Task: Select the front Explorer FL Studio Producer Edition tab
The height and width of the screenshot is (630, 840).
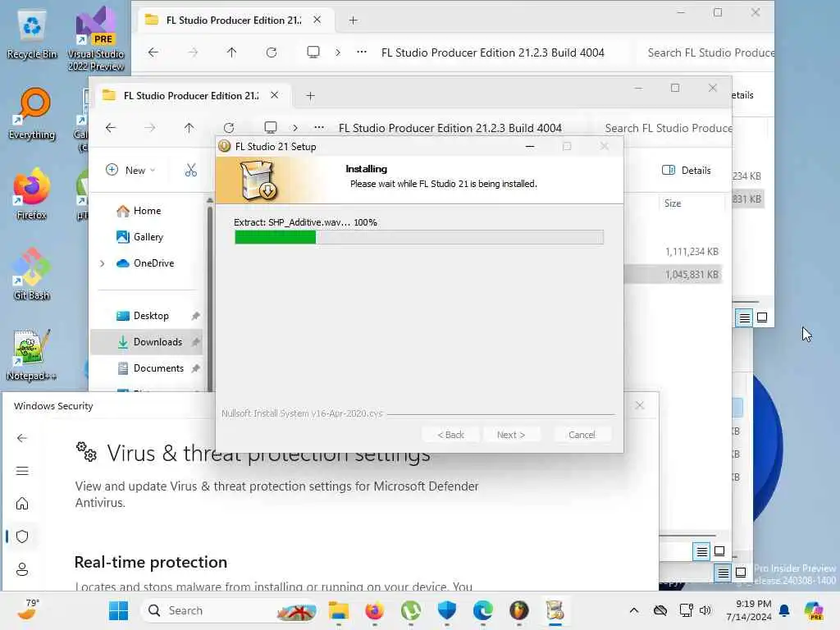Action: pyautogui.click(x=190, y=95)
